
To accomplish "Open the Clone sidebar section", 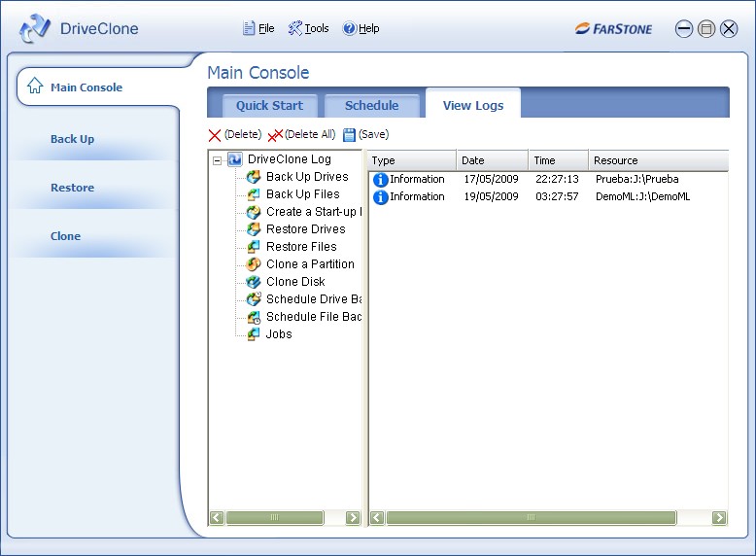I will (66, 236).
